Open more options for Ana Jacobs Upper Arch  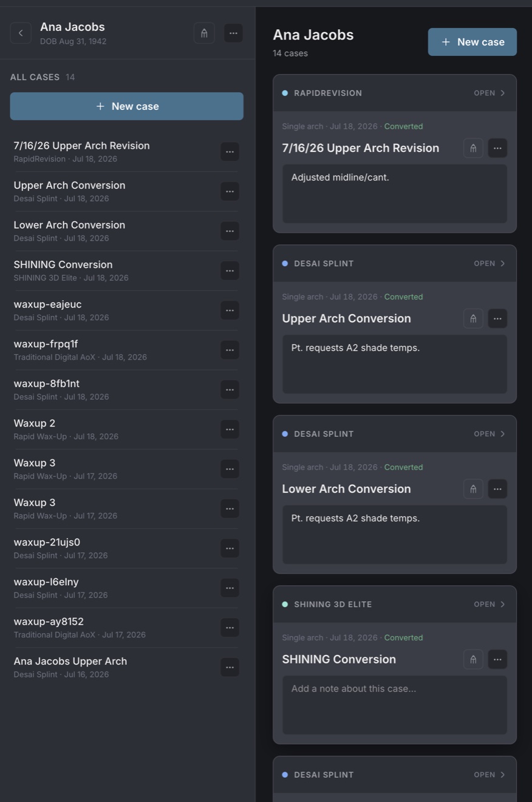tap(230, 667)
